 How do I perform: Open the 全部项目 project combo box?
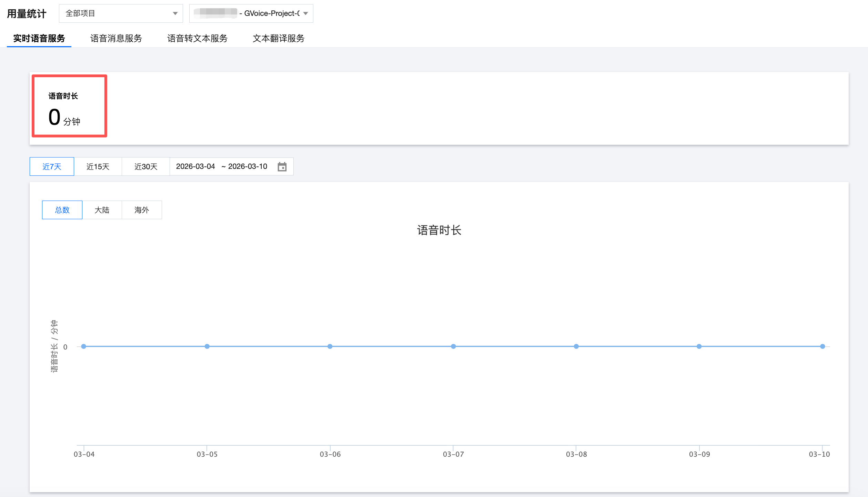coord(121,13)
